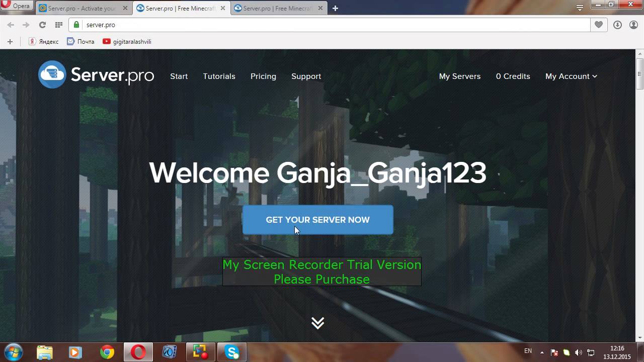
Task: Click the browser back arrow
Action: (x=11, y=25)
